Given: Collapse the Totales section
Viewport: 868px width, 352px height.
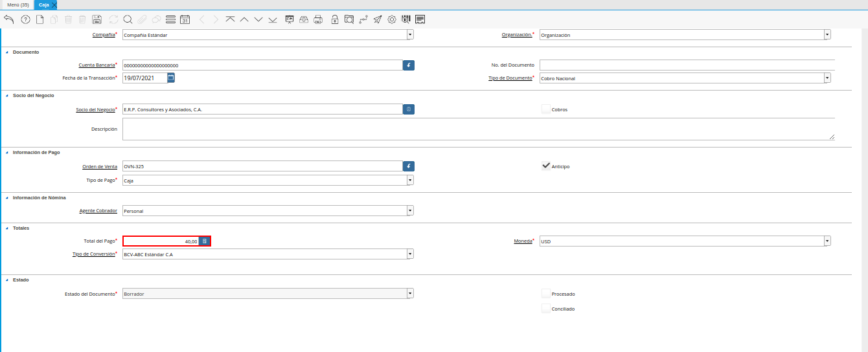Looking at the screenshot, I should [x=7, y=228].
